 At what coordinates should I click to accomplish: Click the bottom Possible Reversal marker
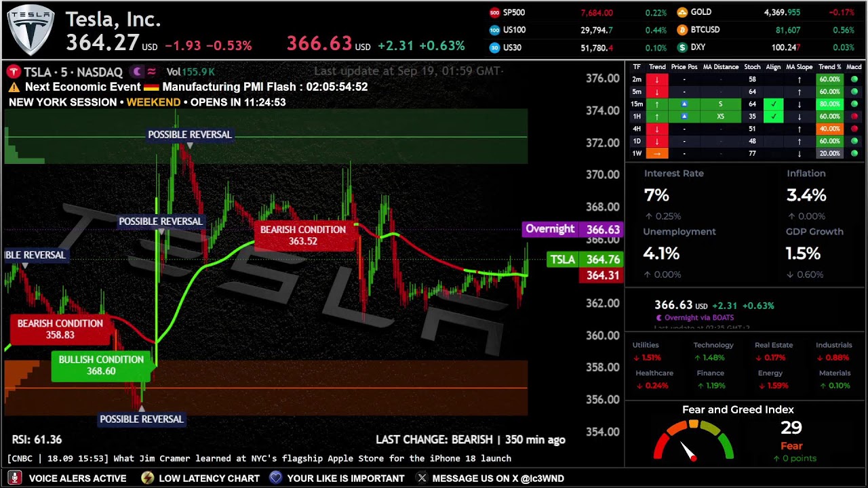coord(142,419)
